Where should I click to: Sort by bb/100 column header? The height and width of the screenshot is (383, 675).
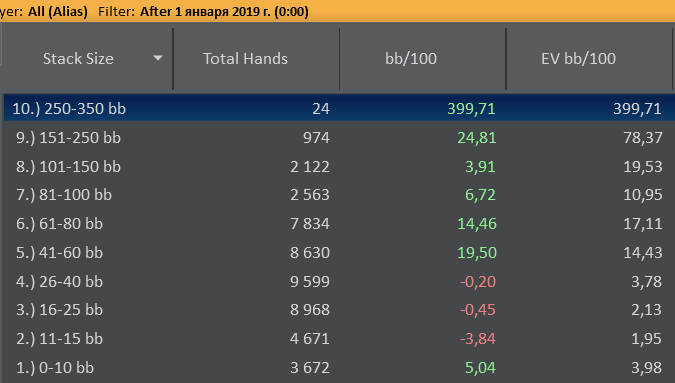pos(411,59)
